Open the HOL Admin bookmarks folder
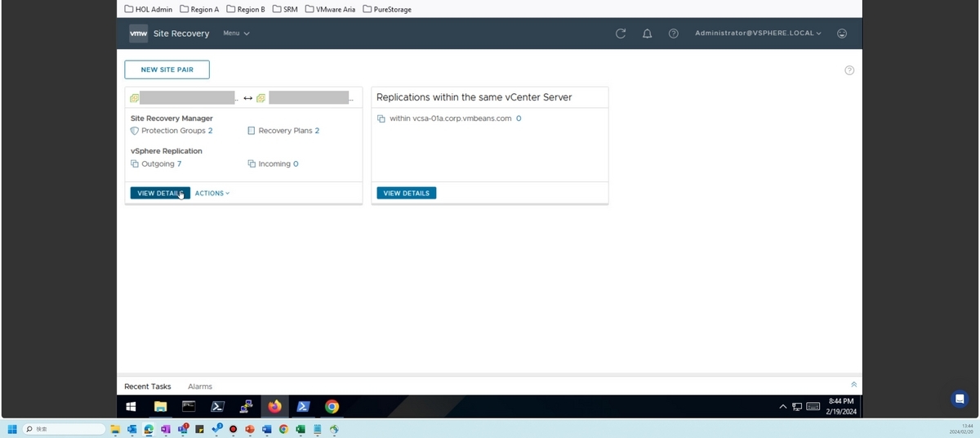Screen dimensions: 980x438 coord(148,9)
